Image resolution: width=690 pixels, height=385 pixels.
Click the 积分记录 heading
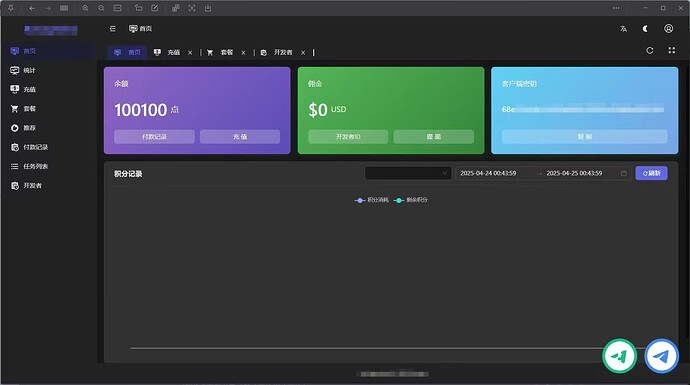coord(128,174)
